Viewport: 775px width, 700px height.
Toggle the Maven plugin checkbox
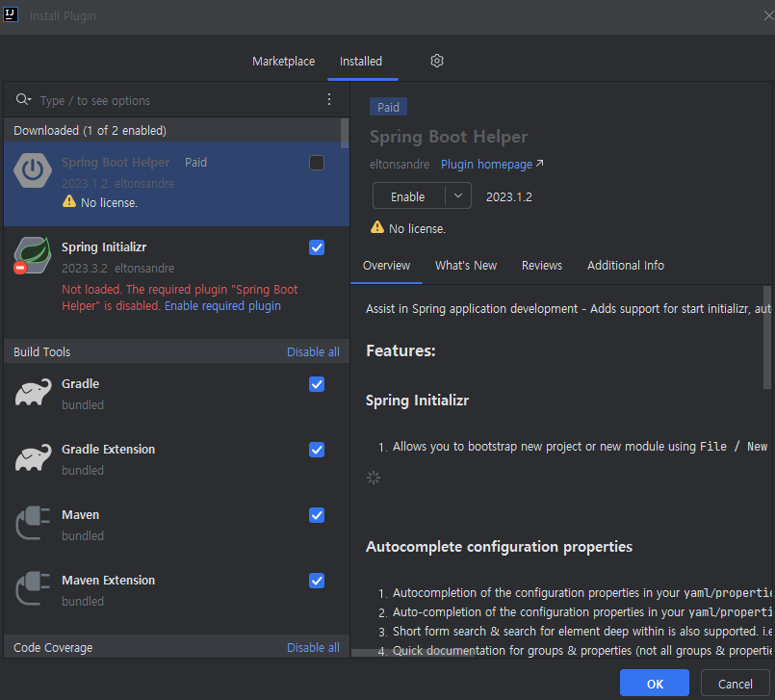(317, 515)
